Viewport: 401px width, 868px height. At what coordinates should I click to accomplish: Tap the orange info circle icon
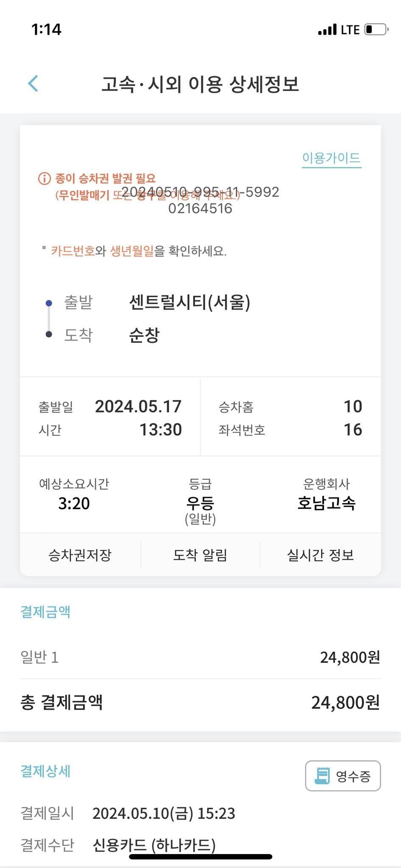tap(45, 178)
